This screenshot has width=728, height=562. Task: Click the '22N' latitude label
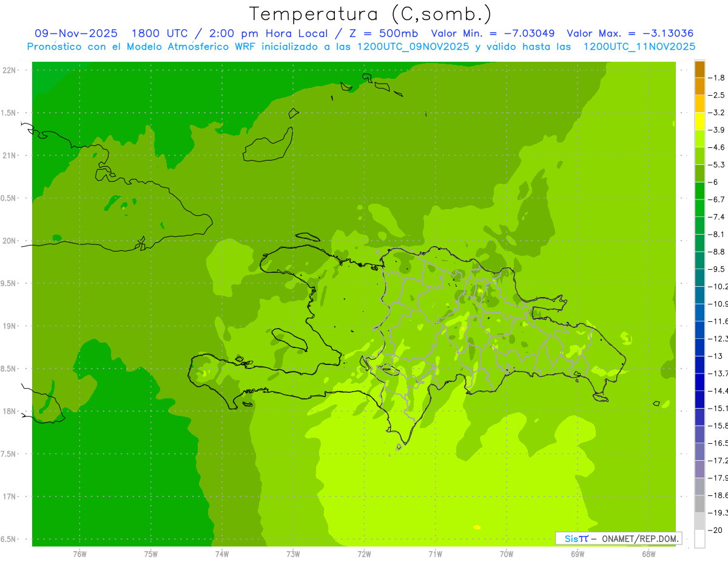(10, 70)
